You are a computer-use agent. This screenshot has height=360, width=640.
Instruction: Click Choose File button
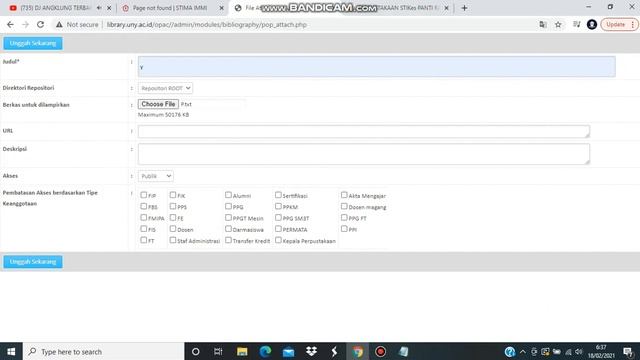click(x=158, y=104)
